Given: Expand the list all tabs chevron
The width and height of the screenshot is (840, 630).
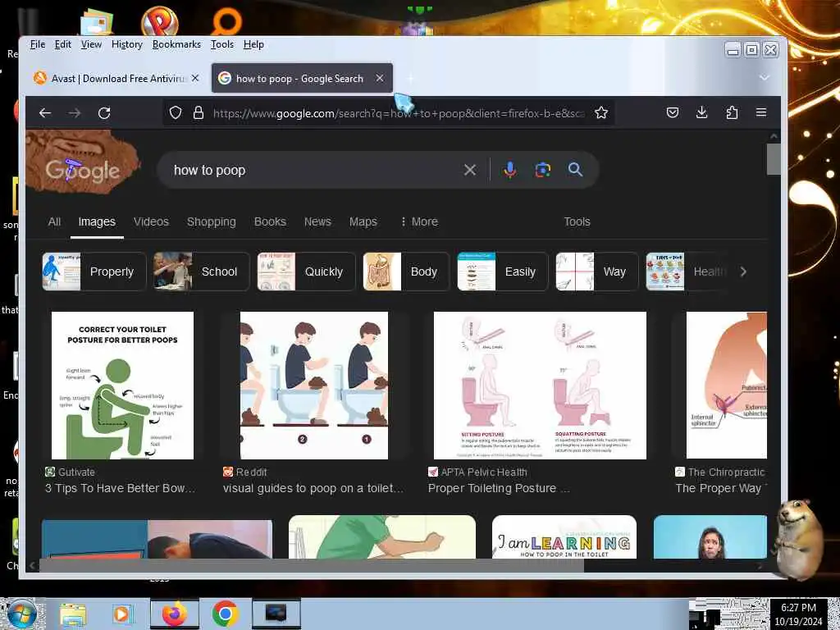Looking at the screenshot, I should (x=765, y=78).
